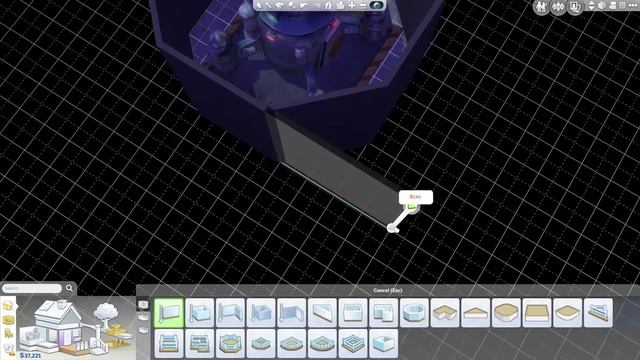Switch to Live Mode with Sims icon

click(x=541, y=7)
